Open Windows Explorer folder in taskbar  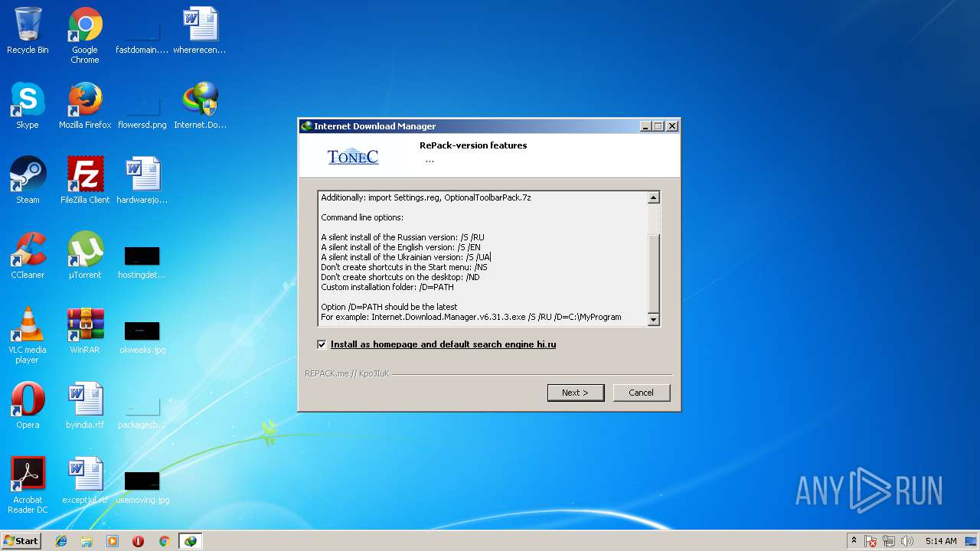pyautogui.click(x=87, y=541)
